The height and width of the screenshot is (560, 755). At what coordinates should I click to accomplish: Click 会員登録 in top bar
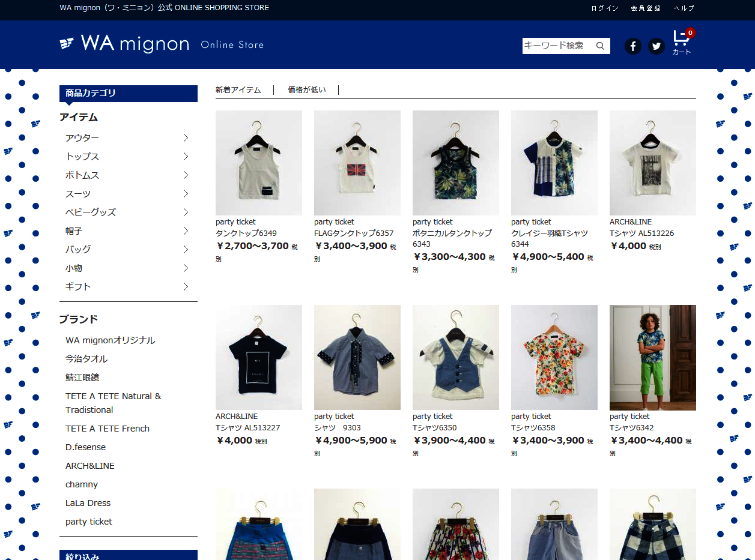coord(646,8)
